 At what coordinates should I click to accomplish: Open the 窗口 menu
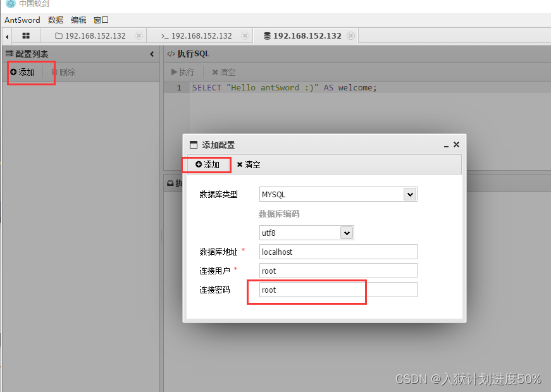101,20
